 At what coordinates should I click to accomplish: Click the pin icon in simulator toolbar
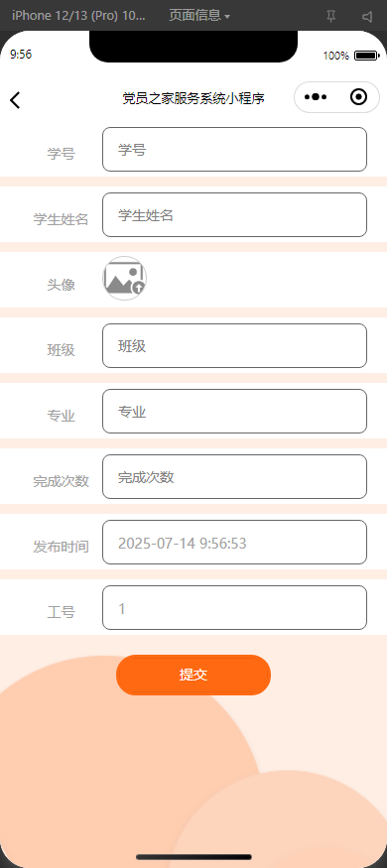(331, 17)
